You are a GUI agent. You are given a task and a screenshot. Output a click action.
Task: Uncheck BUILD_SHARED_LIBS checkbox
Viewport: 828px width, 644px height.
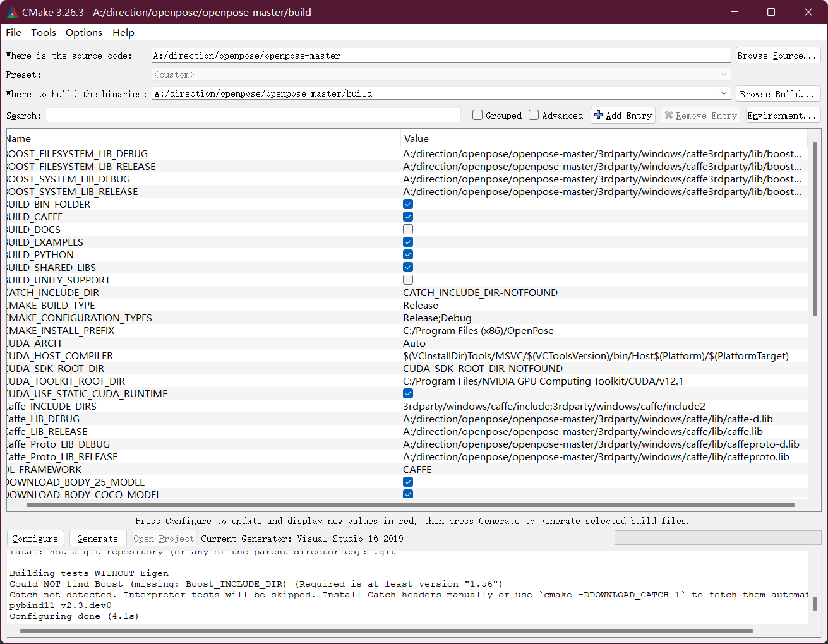click(x=408, y=267)
